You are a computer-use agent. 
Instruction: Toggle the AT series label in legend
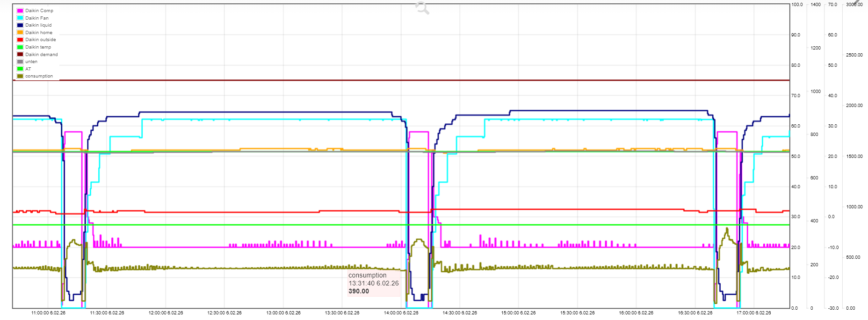pyautogui.click(x=28, y=69)
